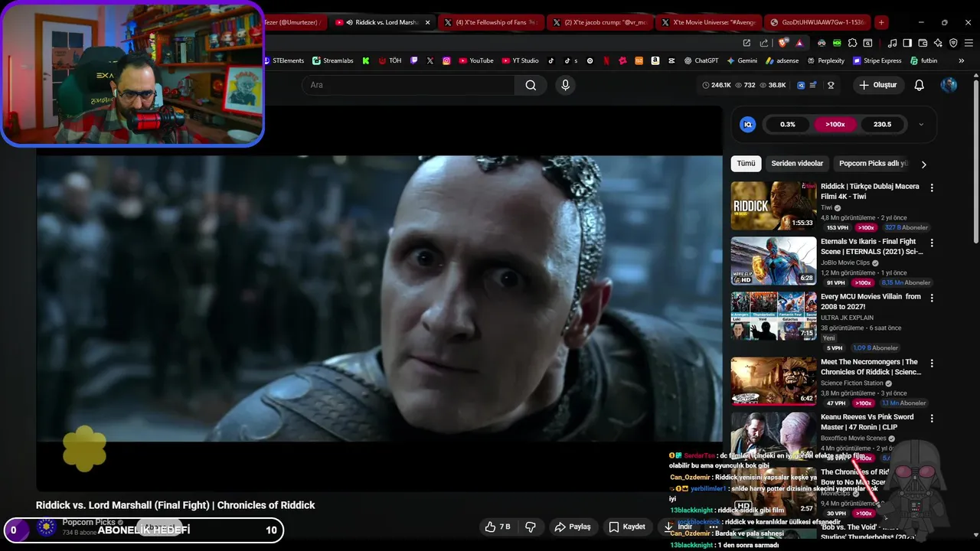Switch to X'te jacob crump tab
Screen dimensions: 980x551
pos(602,22)
